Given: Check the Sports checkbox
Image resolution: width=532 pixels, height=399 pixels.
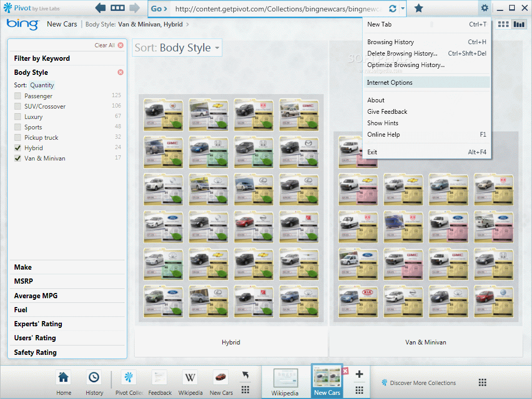Looking at the screenshot, I should [x=18, y=128].
